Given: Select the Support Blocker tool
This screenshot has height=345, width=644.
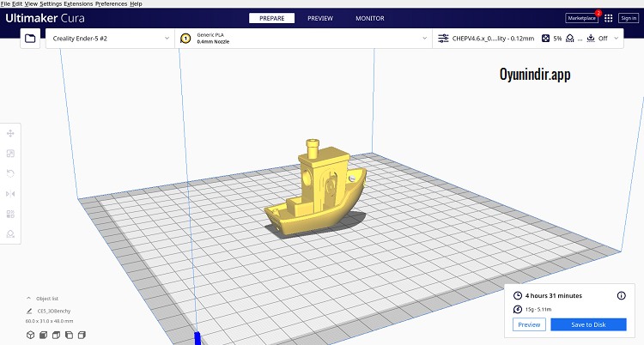Looking at the screenshot, I should [10, 233].
